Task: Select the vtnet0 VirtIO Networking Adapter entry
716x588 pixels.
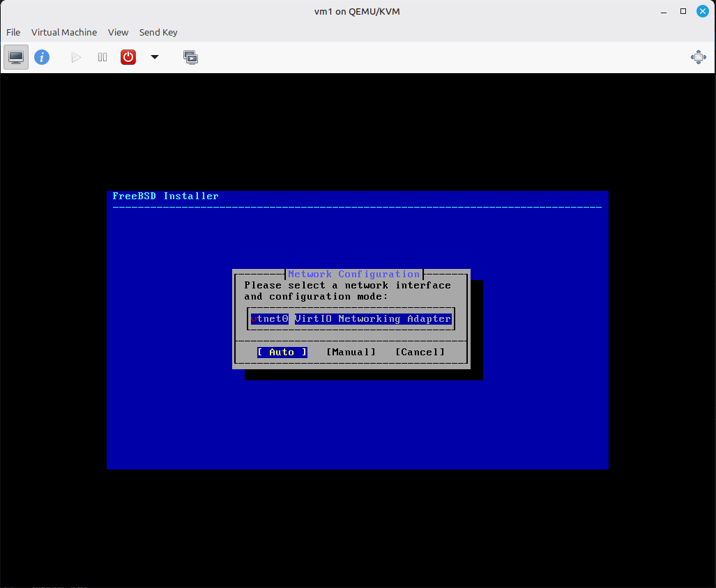Action: click(x=351, y=319)
